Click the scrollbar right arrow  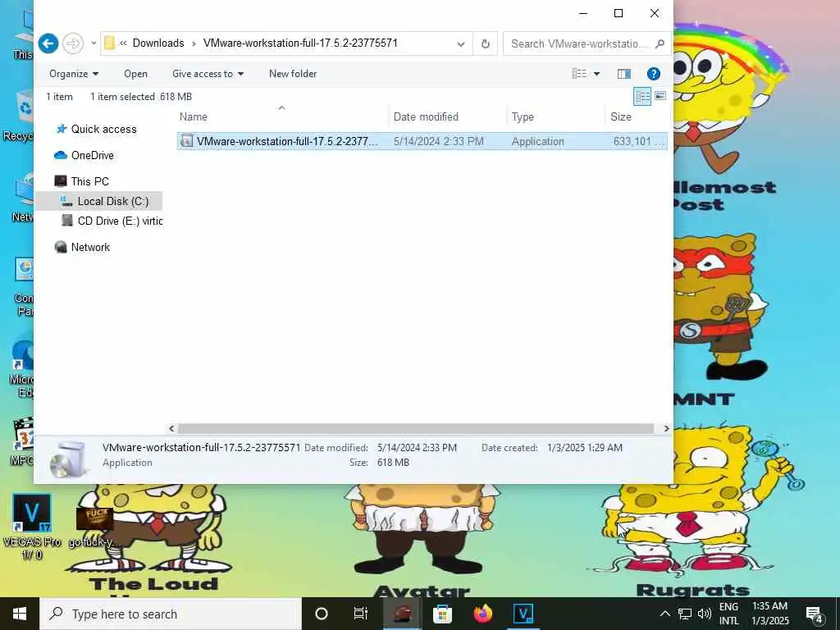click(666, 428)
